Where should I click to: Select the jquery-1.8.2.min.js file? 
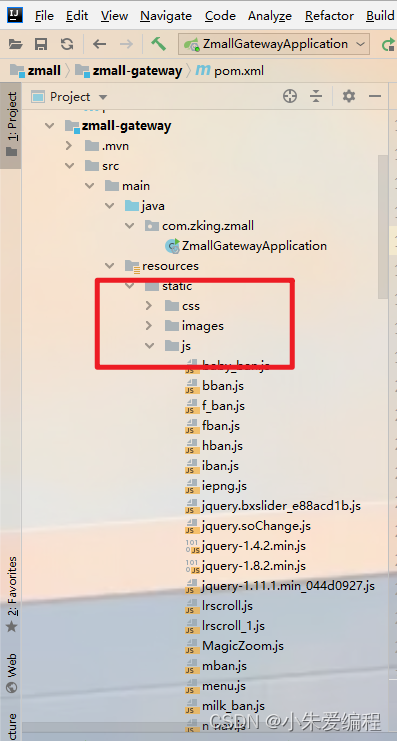coord(246,566)
